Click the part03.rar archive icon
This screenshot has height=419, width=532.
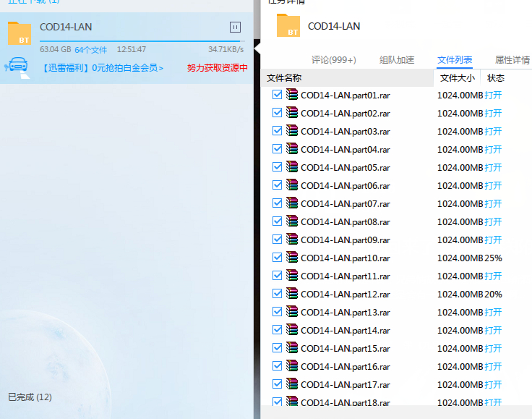coord(292,130)
